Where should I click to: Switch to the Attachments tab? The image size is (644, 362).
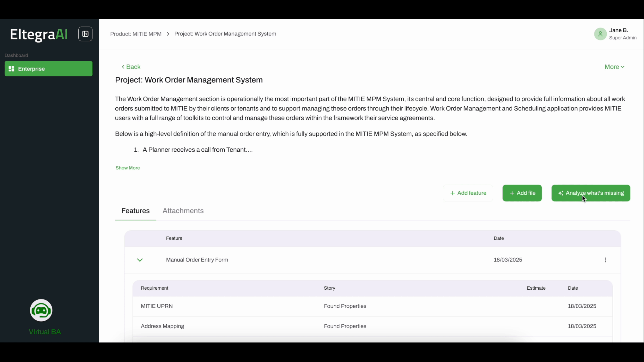tap(183, 211)
